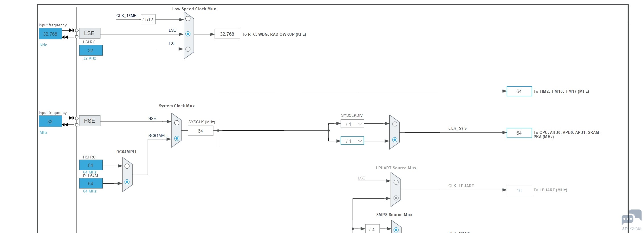Select LSI radio in Low Speed Clock Mux
The width and height of the screenshot is (644, 233).
point(188,49)
